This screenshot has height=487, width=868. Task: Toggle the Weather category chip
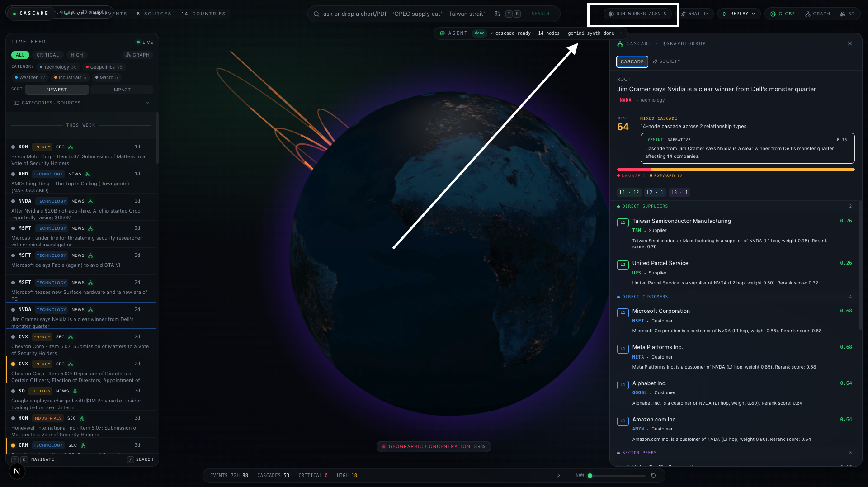tap(30, 78)
